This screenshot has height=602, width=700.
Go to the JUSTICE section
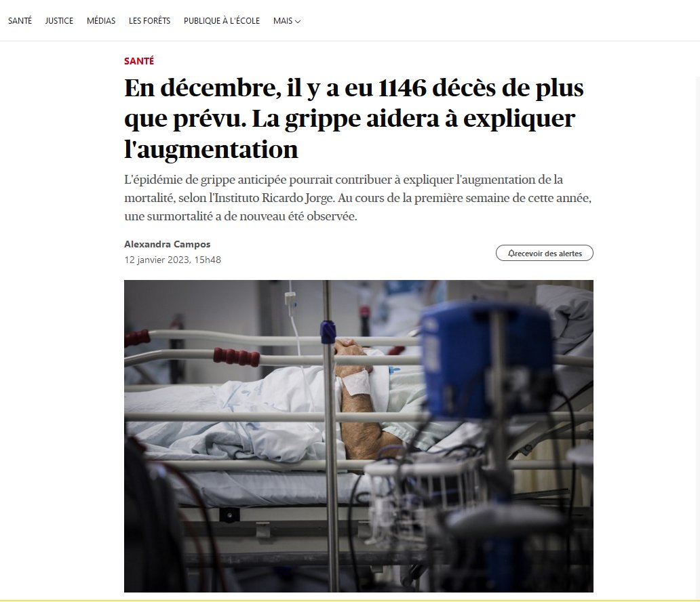[x=59, y=21]
